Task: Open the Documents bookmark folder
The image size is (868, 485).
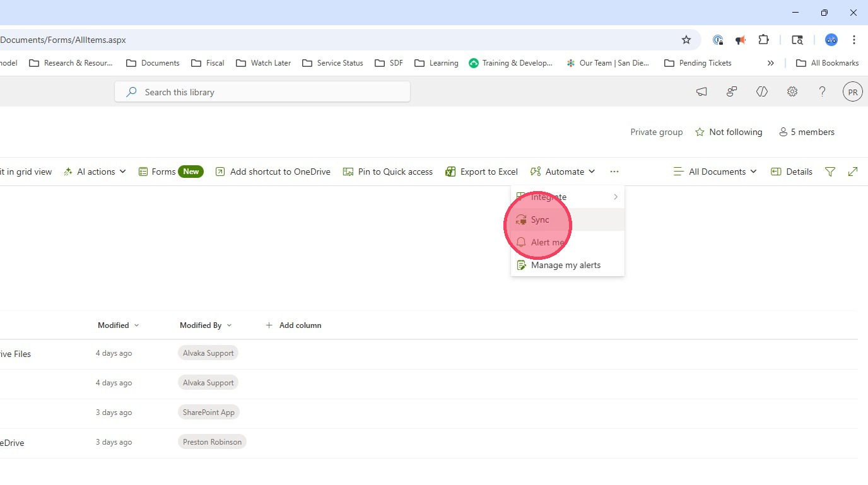Action: (x=153, y=63)
